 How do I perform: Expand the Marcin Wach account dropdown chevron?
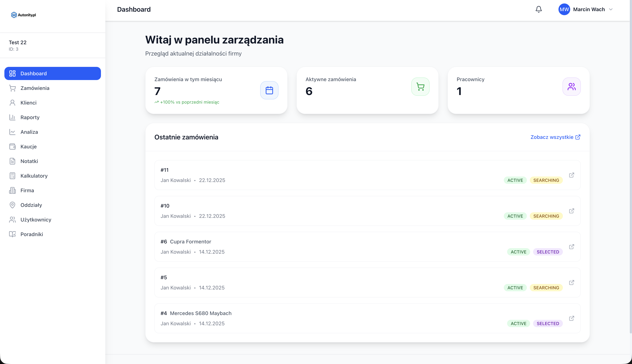click(611, 10)
